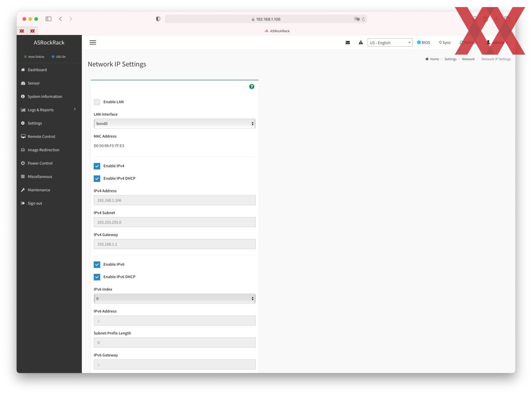Click the green help question icon
This screenshot has height=395, width=532.
[x=252, y=86]
